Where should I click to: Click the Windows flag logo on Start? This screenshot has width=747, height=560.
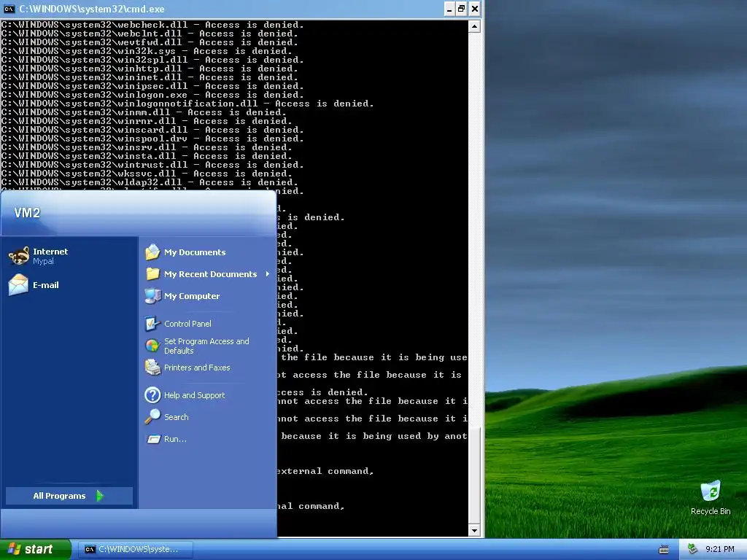14,549
